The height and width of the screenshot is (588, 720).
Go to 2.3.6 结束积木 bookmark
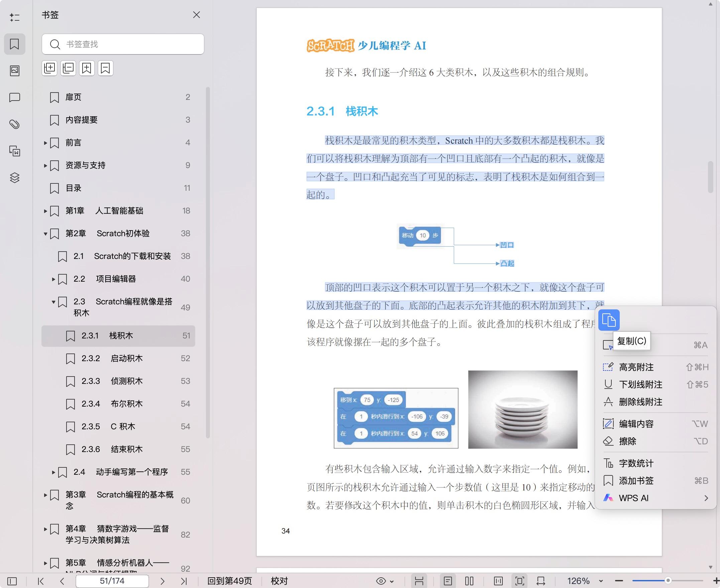coord(118,449)
